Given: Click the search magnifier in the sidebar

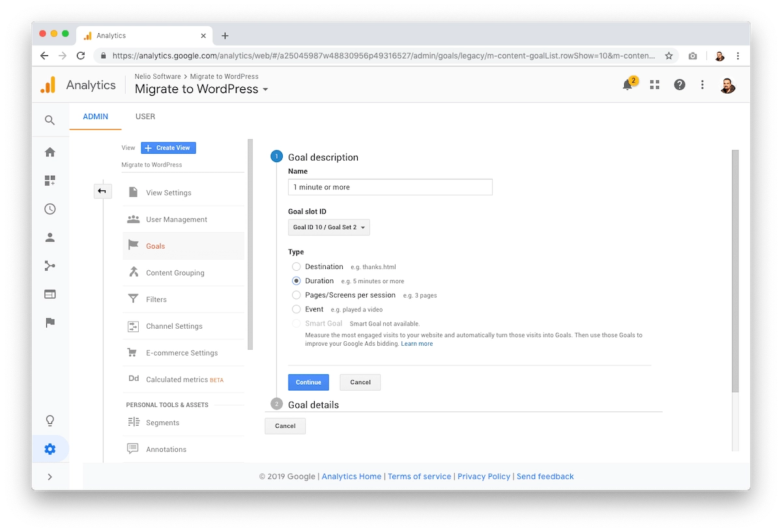Looking at the screenshot, I should tap(50, 120).
